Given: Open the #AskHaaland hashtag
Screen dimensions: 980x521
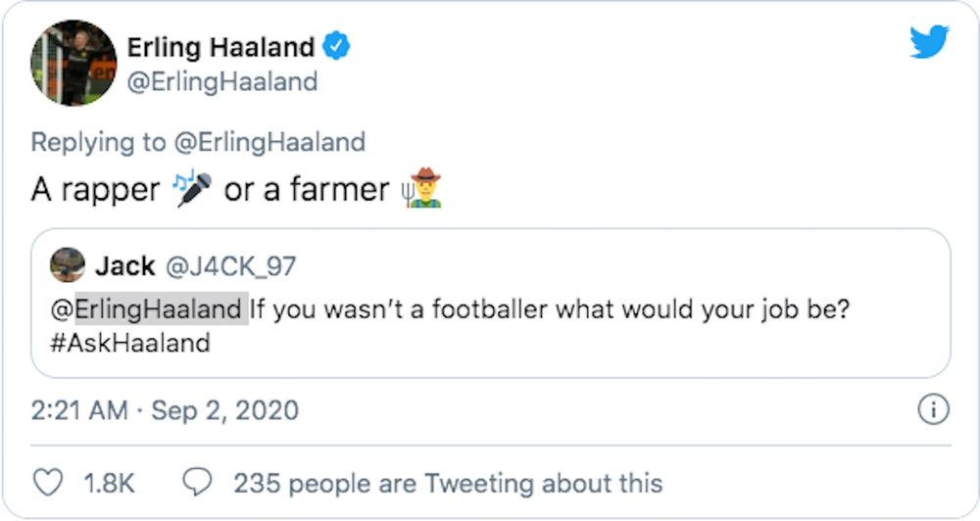Looking at the screenshot, I should click(130, 343).
